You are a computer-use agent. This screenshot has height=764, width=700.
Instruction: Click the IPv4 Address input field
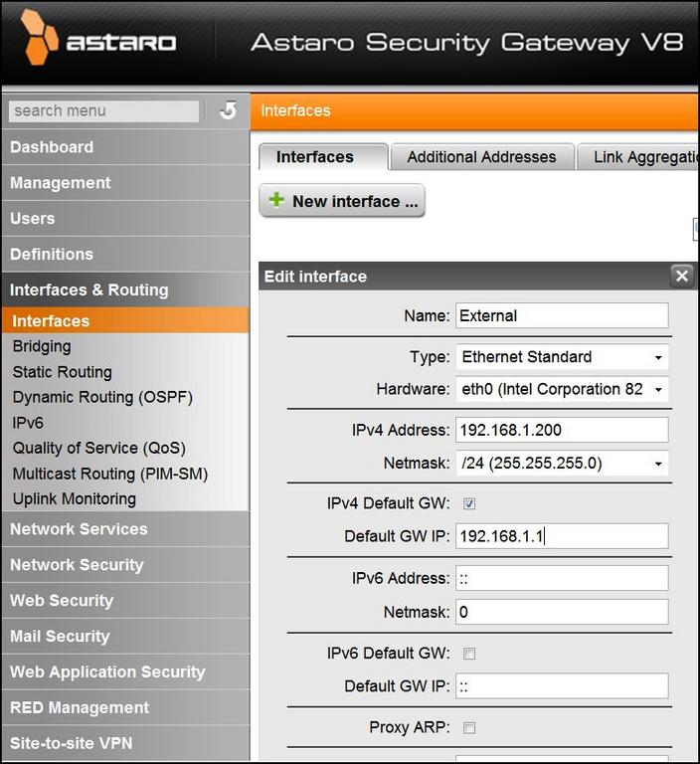pos(562,430)
